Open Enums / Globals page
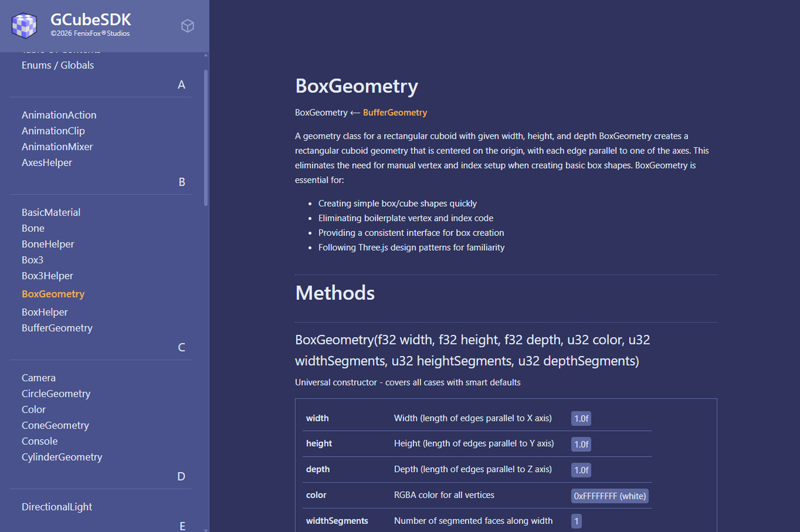The image size is (800, 532). 57,65
